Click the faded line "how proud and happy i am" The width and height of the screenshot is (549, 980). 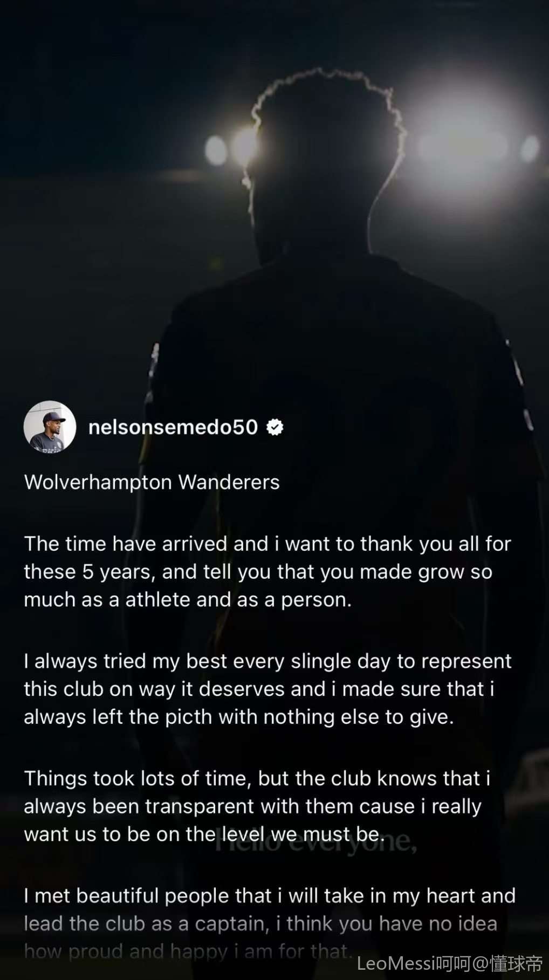pyautogui.click(x=188, y=951)
